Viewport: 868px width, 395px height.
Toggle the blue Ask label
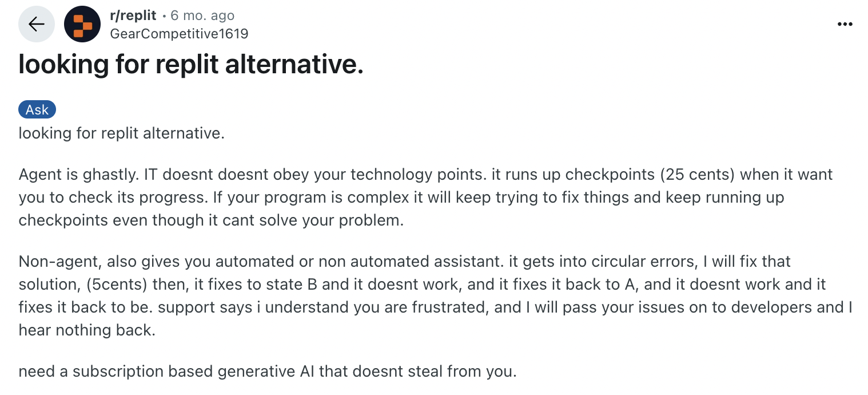coord(37,109)
